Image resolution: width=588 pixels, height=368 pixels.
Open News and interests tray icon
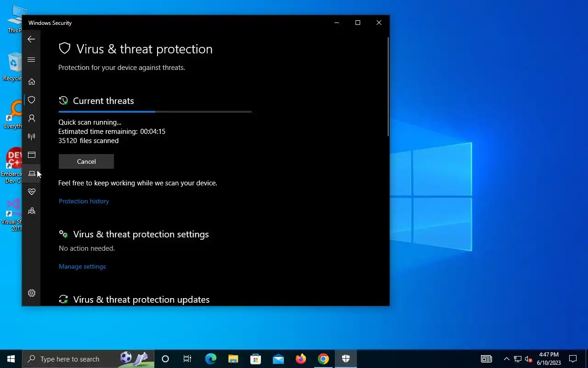486,359
